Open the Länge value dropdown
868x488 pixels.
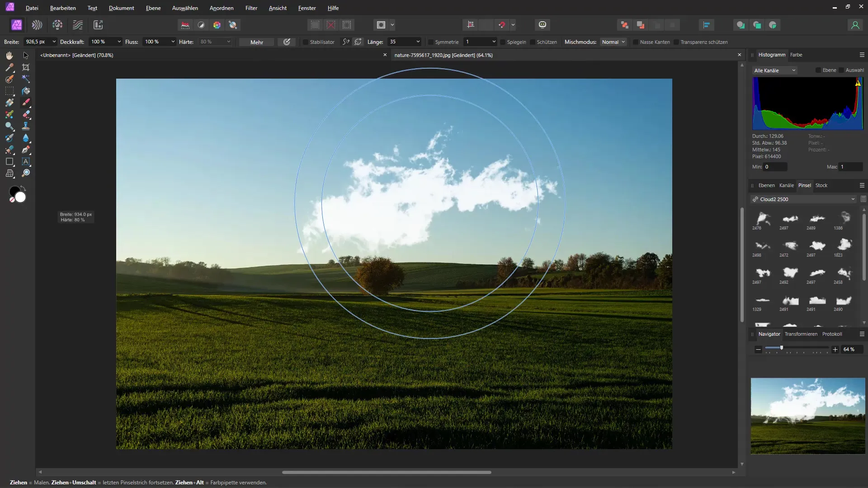click(x=418, y=42)
